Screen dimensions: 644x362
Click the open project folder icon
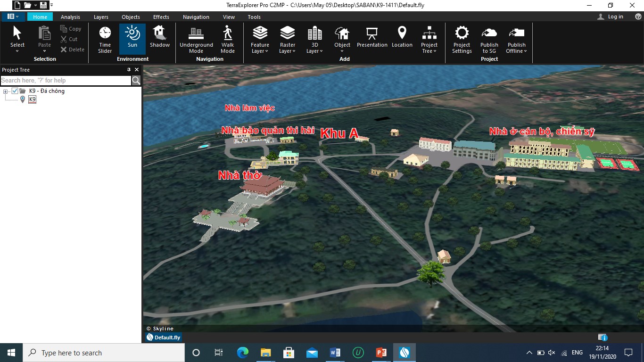click(27, 5)
